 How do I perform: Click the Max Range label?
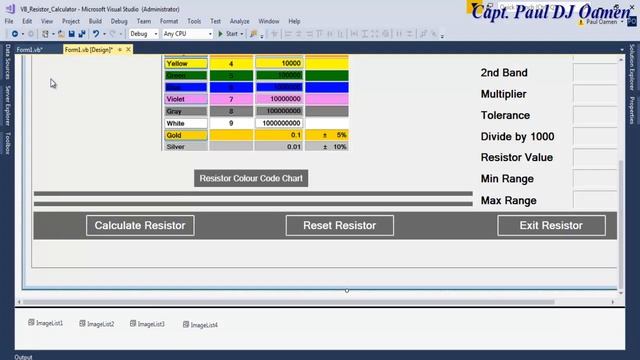pos(509,200)
